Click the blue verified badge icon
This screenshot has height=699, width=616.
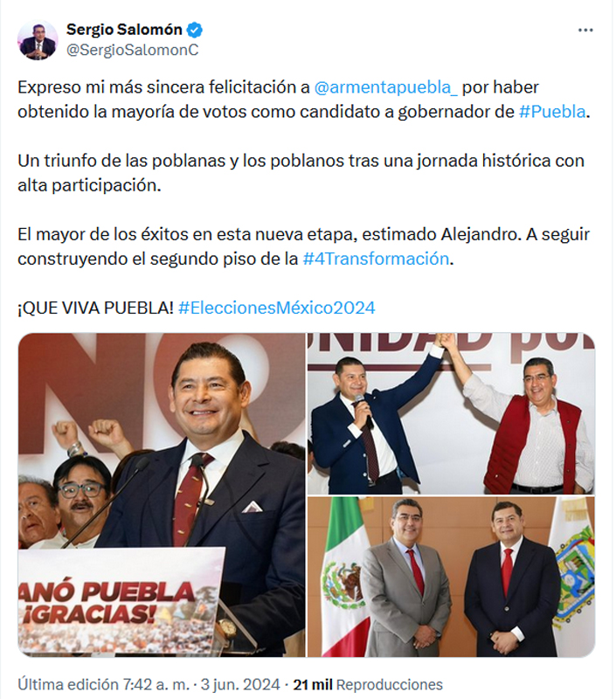pos(194,30)
